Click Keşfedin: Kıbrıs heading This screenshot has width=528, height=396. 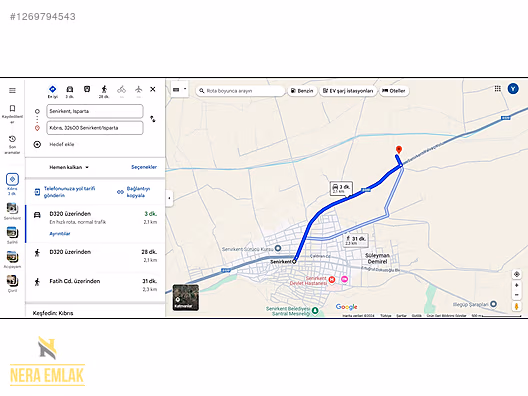[53, 313]
